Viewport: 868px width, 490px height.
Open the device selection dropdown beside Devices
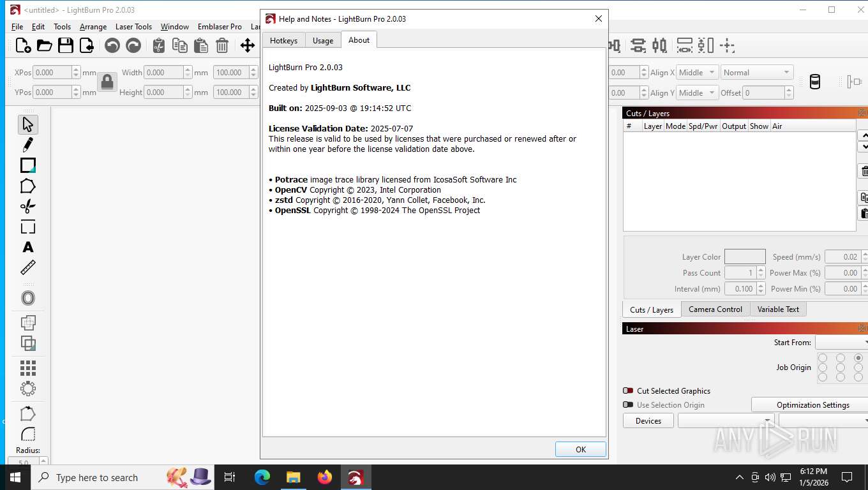[726, 420]
